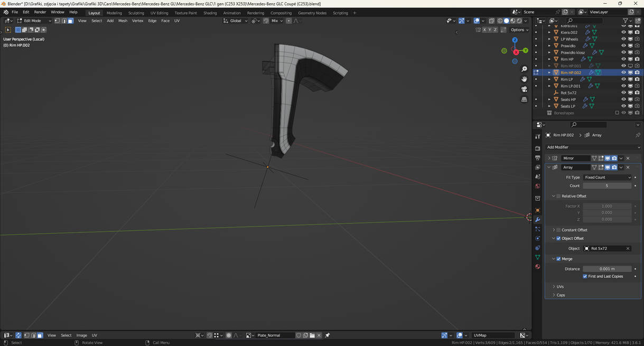Click the Count value field
Screen dimensions: 644x346
pos(606,186)
